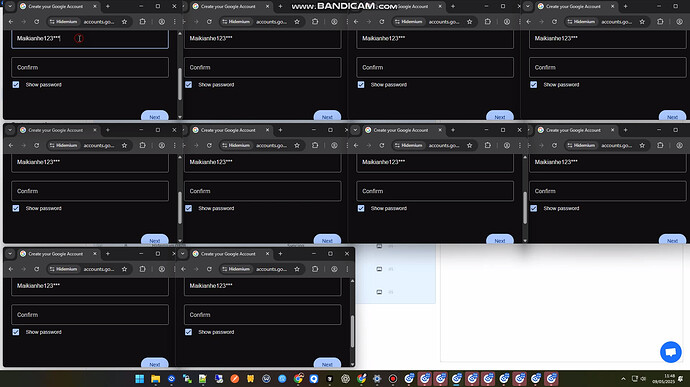
Task: Reload page in second window of top row
Action: coord(209,22)
